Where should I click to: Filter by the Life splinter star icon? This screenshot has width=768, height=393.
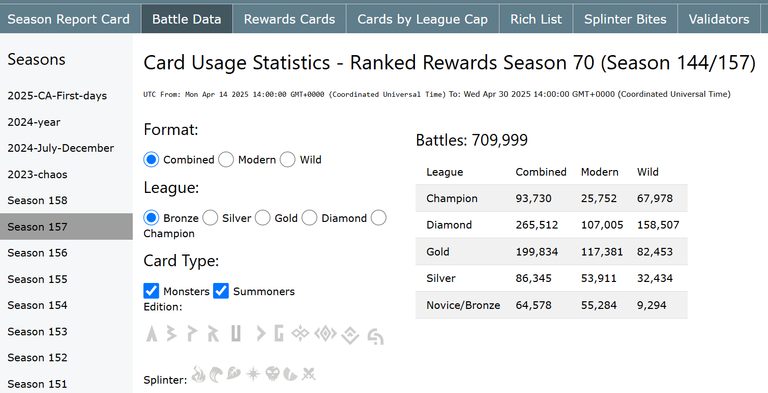point(253,374)
